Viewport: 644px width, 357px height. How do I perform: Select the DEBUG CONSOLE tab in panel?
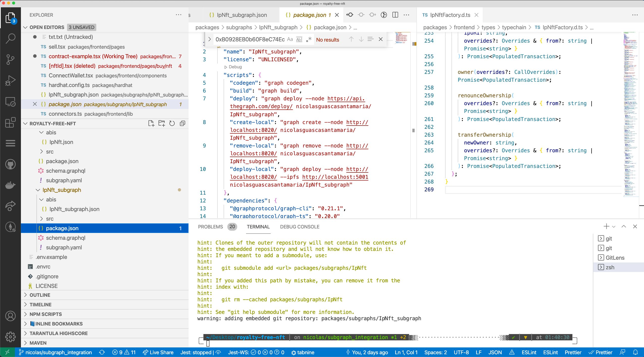point(300,226)
